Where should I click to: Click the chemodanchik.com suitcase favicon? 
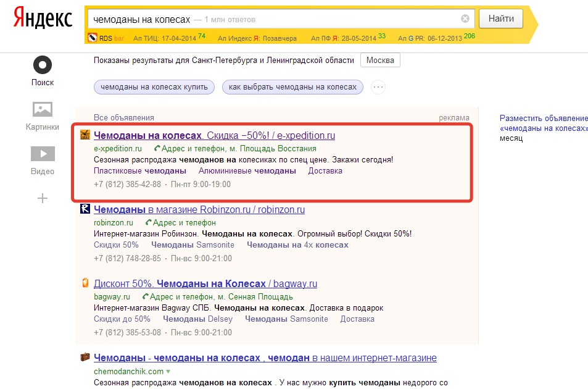pos(85,357)
